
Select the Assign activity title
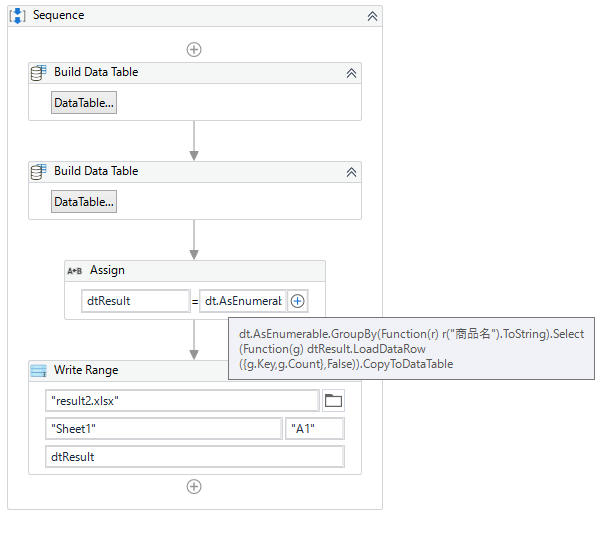point(107,270)
